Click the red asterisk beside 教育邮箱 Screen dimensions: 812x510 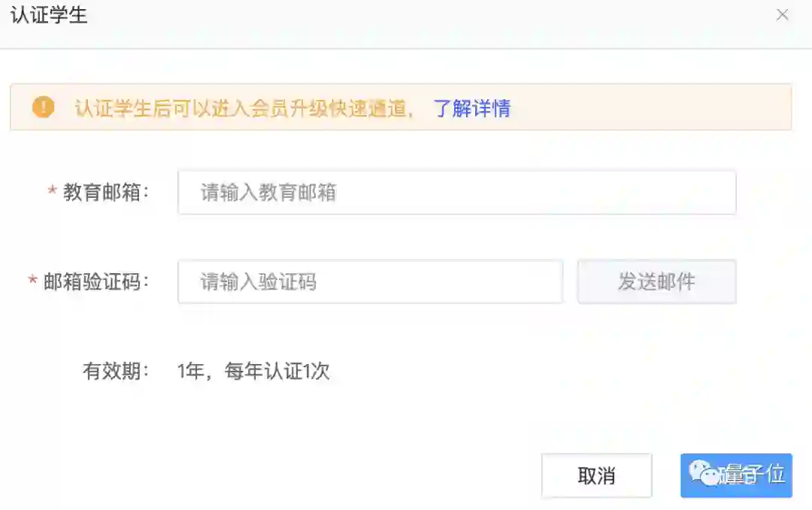(x=53, y=192)
